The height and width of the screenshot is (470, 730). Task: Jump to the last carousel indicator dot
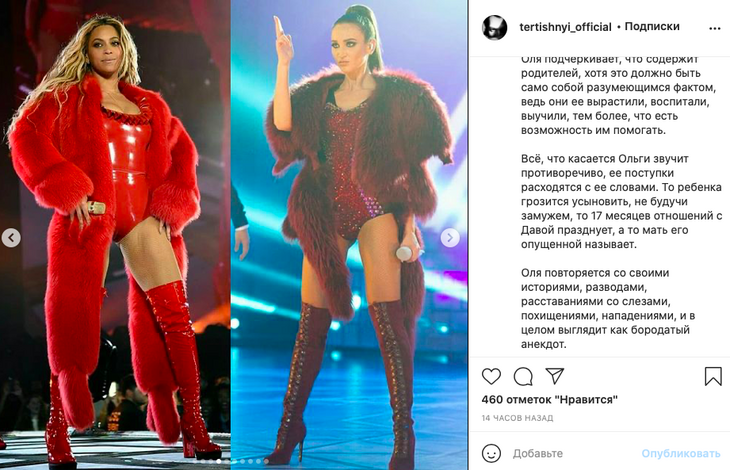point(266,461)
